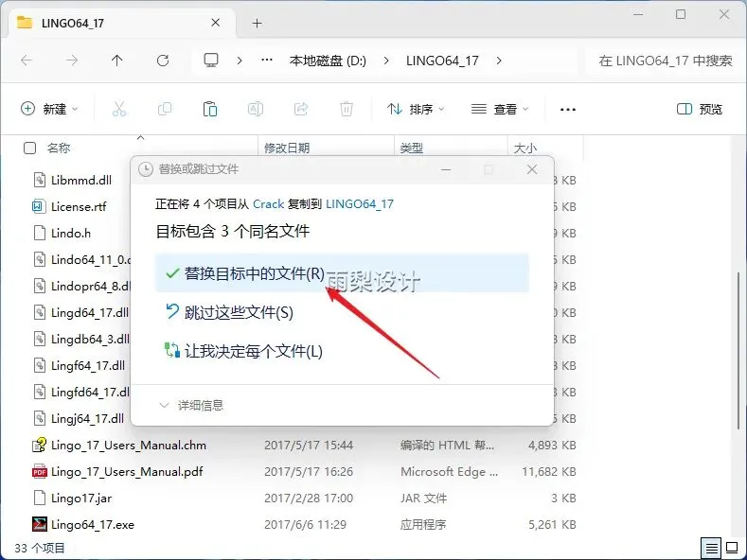Click the Rename icon in toolbar
The height and width of the screenshot is (560, 747).
[x=256, y=109]
